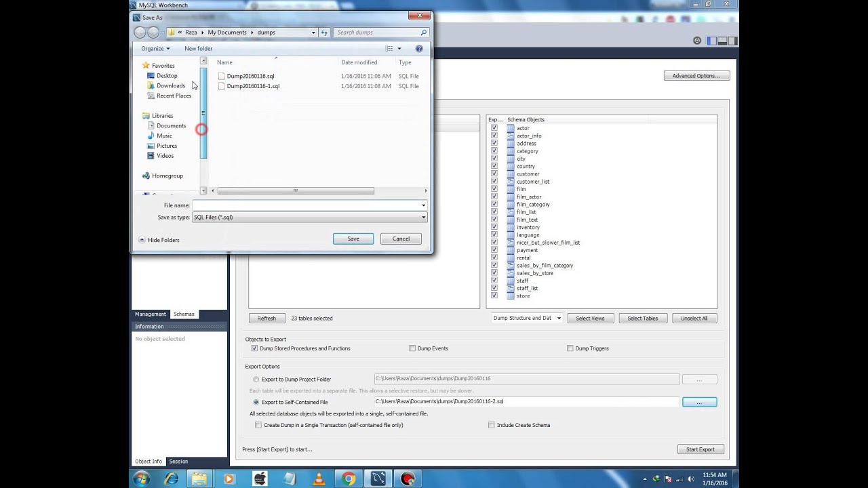
Task: Enable Include Create Schema checkbox
Action: point(492,425)
